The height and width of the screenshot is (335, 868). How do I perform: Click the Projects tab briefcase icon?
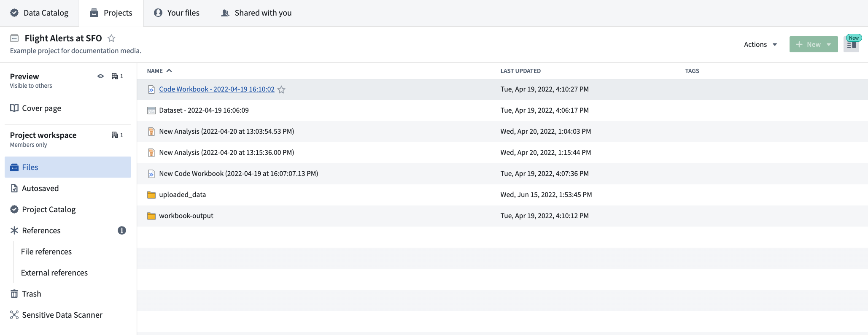pyautogui.click(x=94, y=13)
